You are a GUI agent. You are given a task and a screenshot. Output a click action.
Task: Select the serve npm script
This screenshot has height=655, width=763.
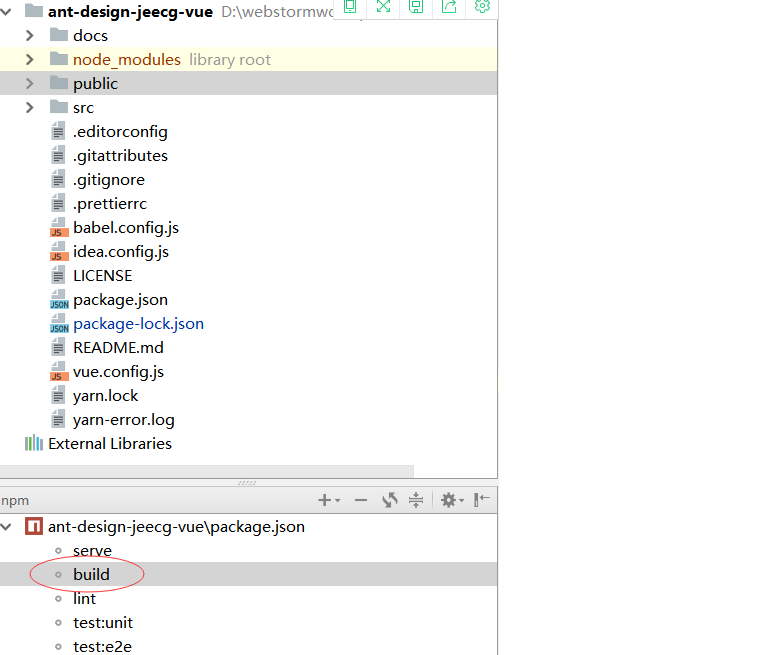[92, 550]
